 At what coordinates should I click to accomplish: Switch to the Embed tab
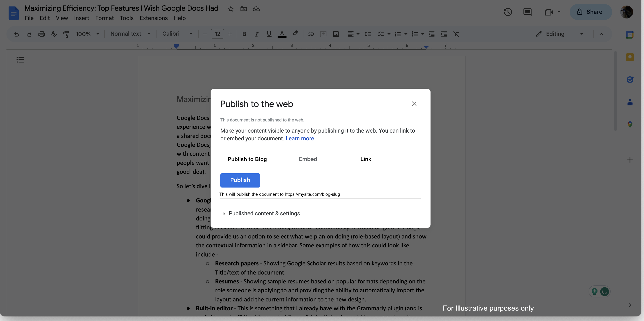308,159
